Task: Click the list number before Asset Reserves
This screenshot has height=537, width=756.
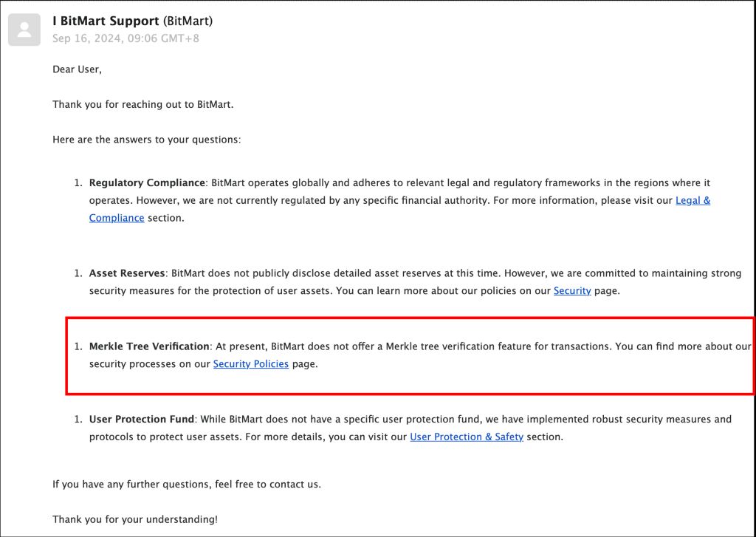Action: 78,273
